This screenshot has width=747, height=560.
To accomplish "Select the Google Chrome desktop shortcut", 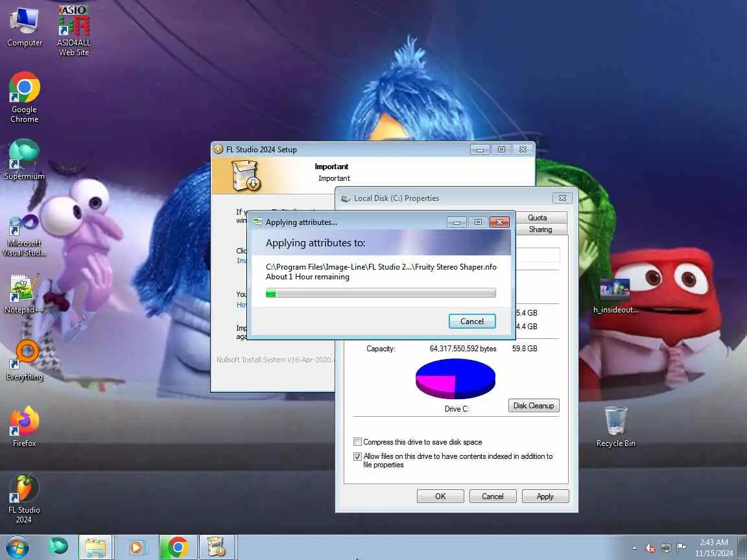I will pyautogui.click(x=24, y=98).
